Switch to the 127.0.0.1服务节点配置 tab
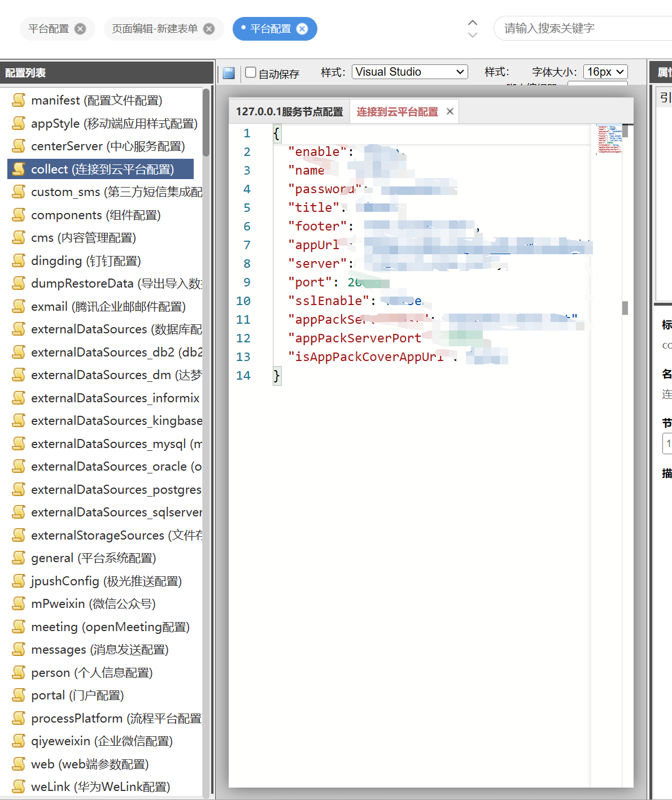The height and width of the screenshot is (800, 672). point(289,111)
